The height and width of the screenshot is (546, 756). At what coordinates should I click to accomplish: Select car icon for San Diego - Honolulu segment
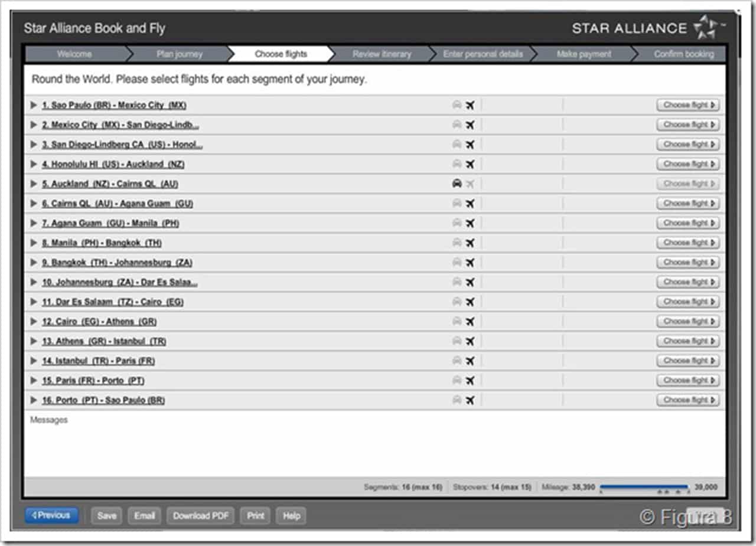click(457, 145)
